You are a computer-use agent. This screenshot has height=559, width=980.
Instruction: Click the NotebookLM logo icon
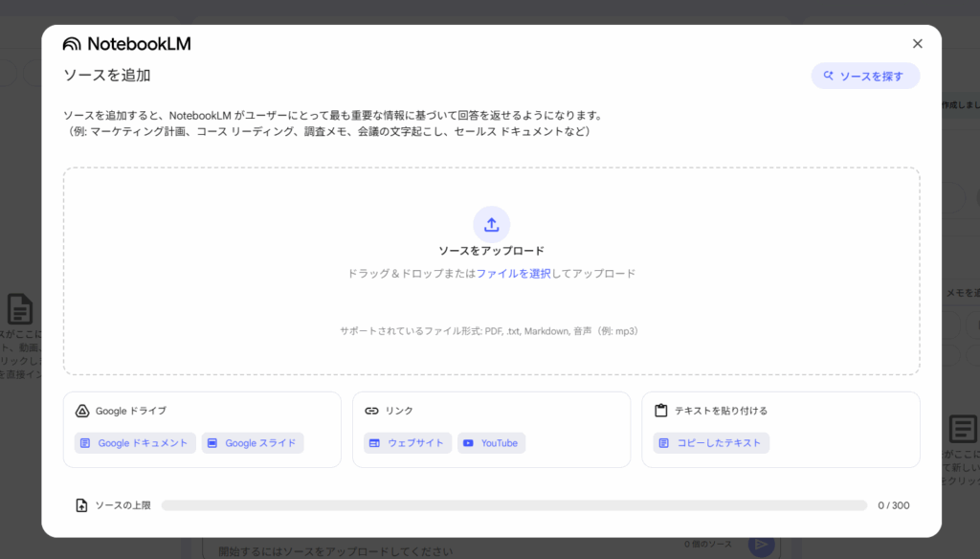72,44
